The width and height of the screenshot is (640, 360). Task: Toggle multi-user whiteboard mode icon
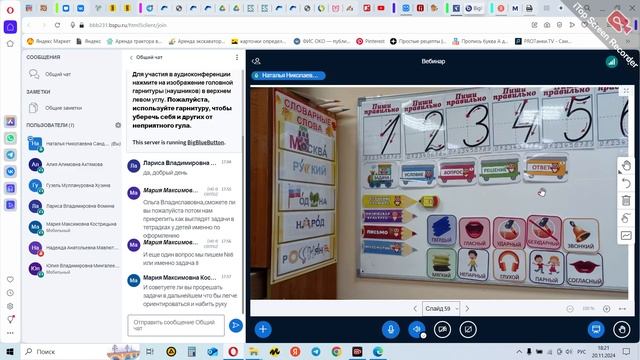tap(626, 218)
